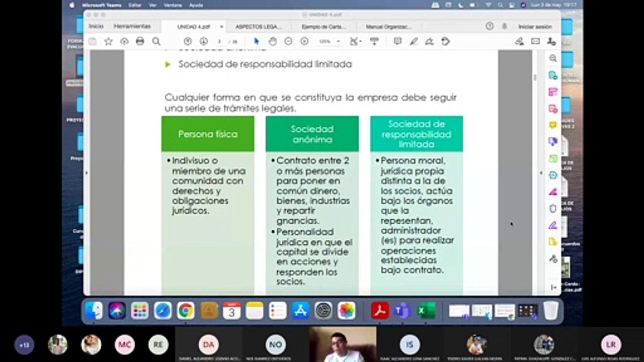Open Photos from the Dock
The width and height of the screenshot is (644, 362).
(346, 311)
